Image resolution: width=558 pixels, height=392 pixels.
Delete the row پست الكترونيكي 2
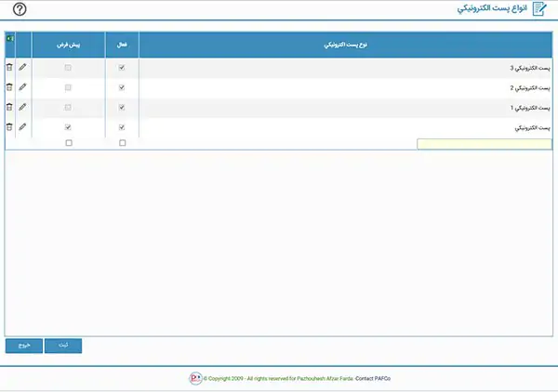[9, 86]
